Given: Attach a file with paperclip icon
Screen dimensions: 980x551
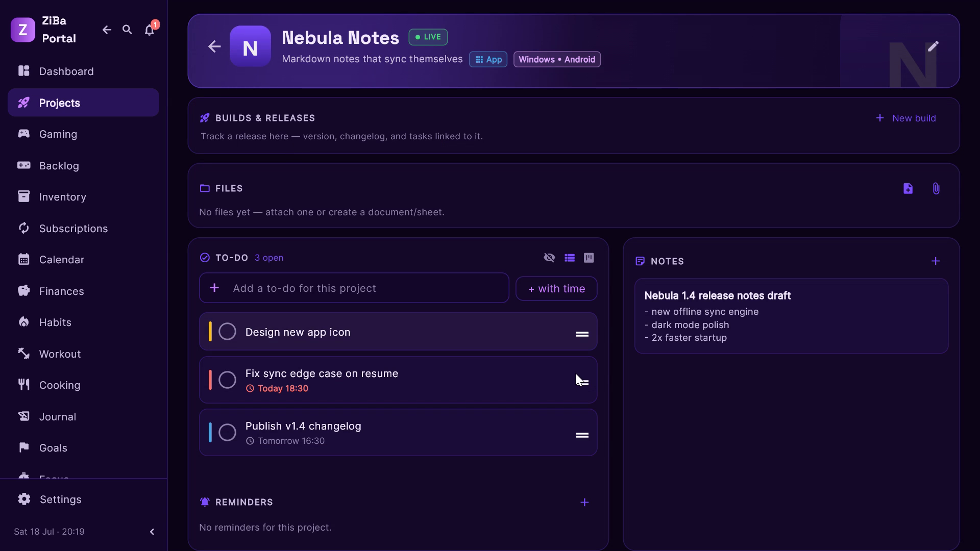Looking at the screenshot, I should coord(936,189).
